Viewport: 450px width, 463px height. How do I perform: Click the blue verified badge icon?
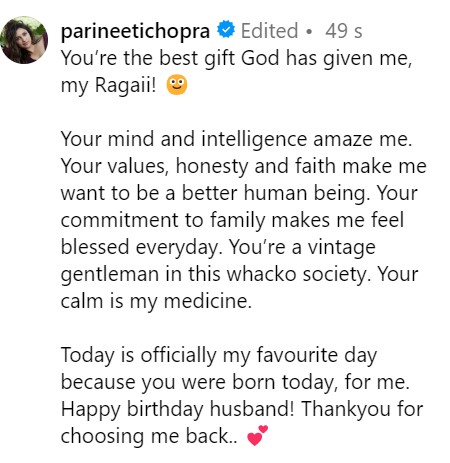pyautogui.click(x=226, y=29)
